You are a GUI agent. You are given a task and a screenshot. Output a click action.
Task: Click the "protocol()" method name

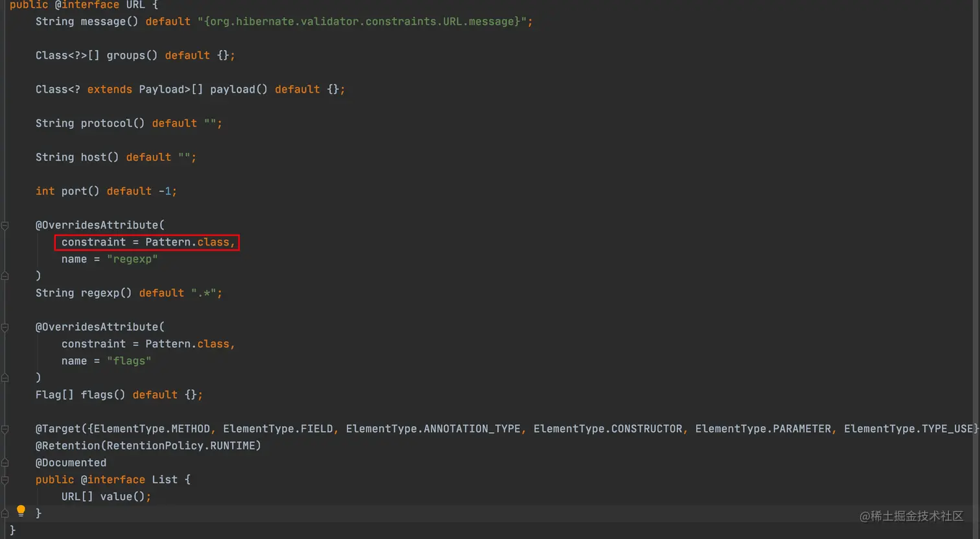tap(113, 123)
